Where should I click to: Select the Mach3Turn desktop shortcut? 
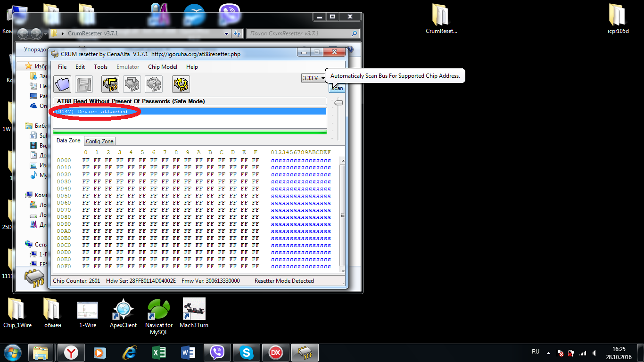[194, 313]
